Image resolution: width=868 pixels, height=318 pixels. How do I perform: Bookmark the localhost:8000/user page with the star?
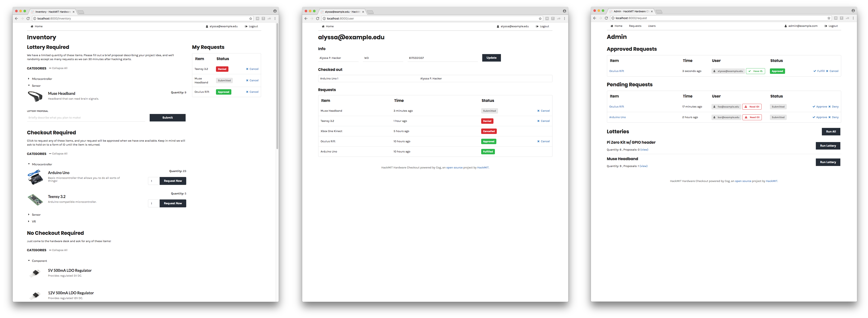click(540, 19)
